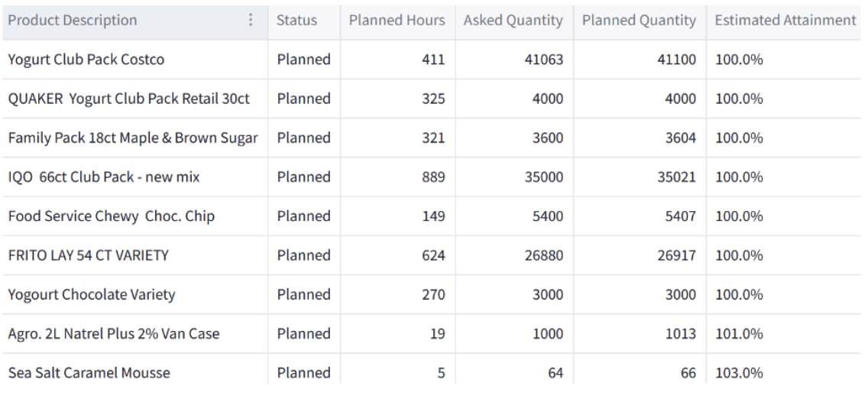
Task: Select IQO 66ct Club Pack - new mix
Action: 104,177
